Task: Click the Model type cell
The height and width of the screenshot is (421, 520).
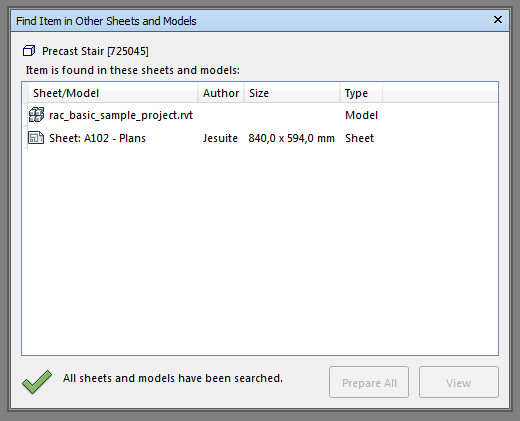Action: pos(361,115)
